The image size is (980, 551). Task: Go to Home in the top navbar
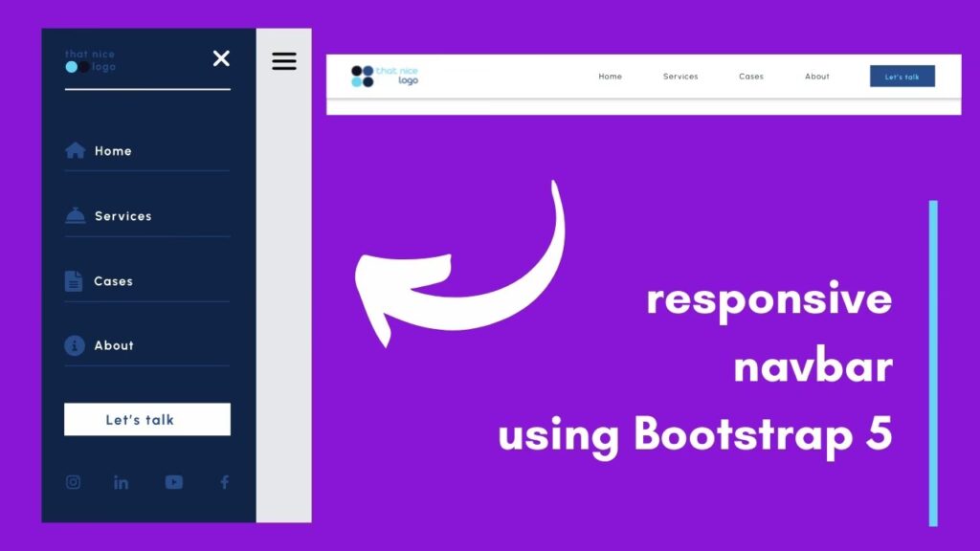pos(610,77)
